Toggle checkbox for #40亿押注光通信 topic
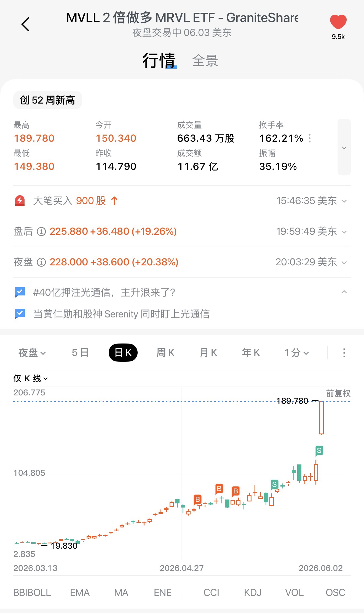364x613 pixels. pyautogui.click(x=20, y=292)
